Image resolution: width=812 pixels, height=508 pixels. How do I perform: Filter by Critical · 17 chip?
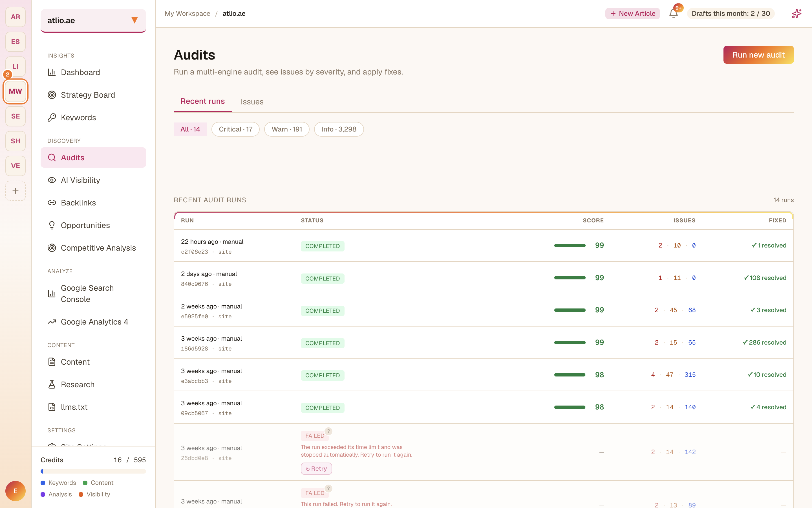[235, 129]
